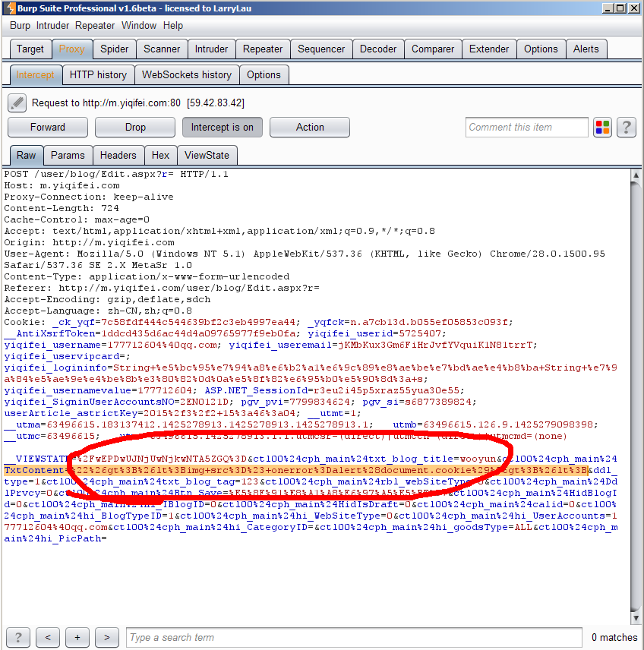Open the Action dropdown button
The image size is (644, 650).
[x=310, y=128]
